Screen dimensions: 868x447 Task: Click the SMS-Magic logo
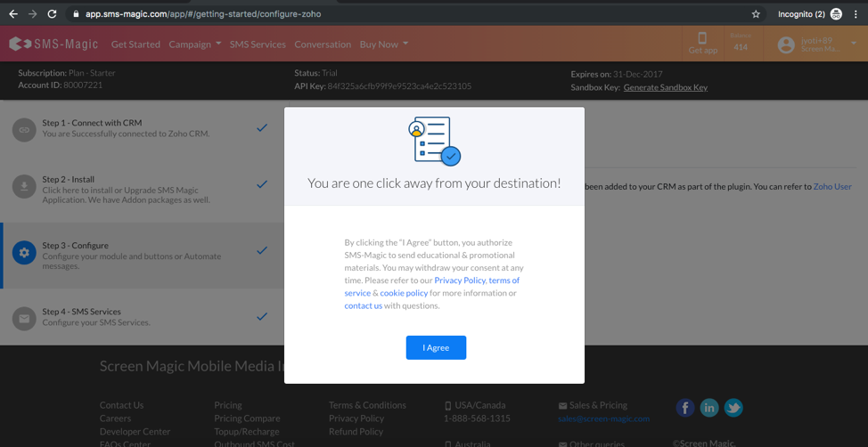point(53,45)
